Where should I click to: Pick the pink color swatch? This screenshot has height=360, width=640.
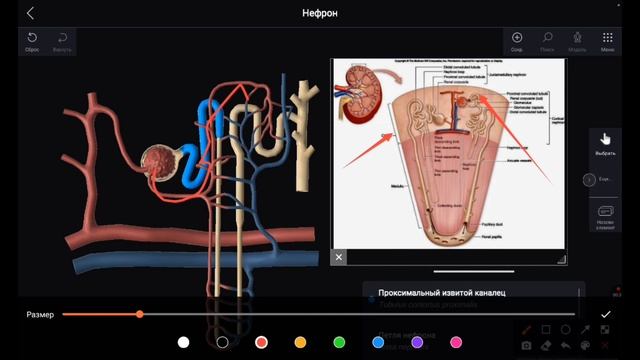point(456,342)
